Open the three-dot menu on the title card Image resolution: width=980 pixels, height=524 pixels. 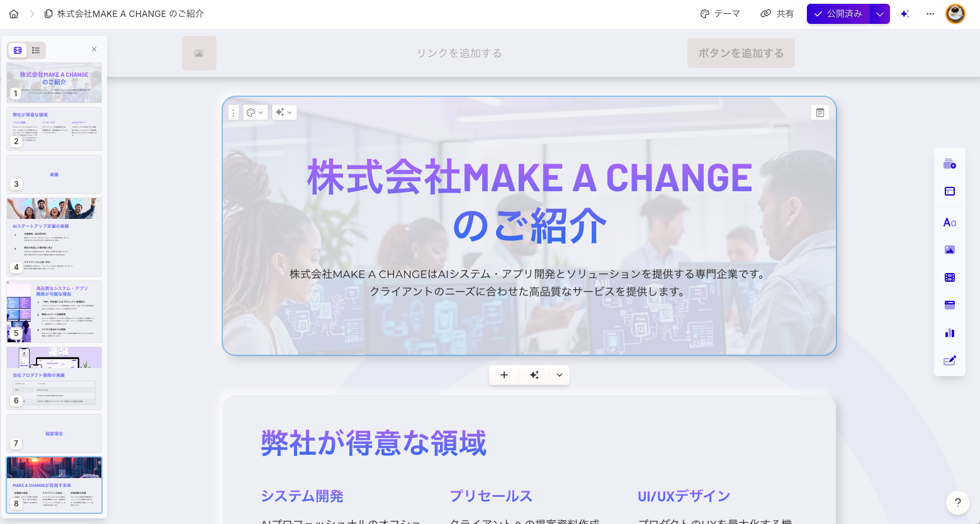pyautogui.click(x=234, y=112)
